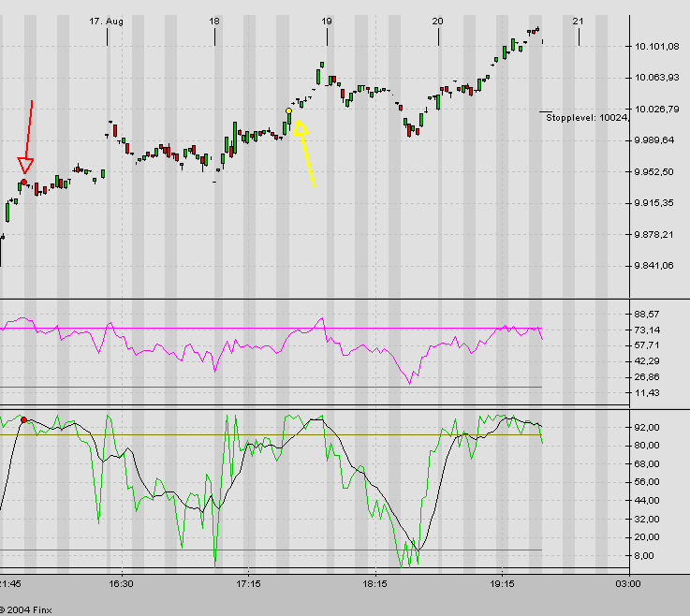Click the red dot on the stochastic panel
Image resolution: width=690 pixels, height=616 pixels.
[x=23, y=419]
